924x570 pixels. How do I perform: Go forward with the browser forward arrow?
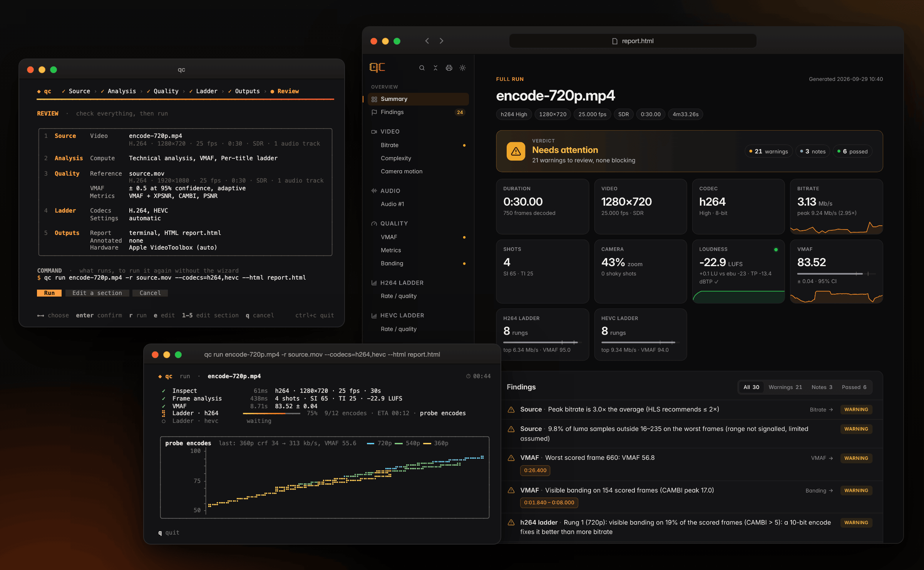click(441, 41)
